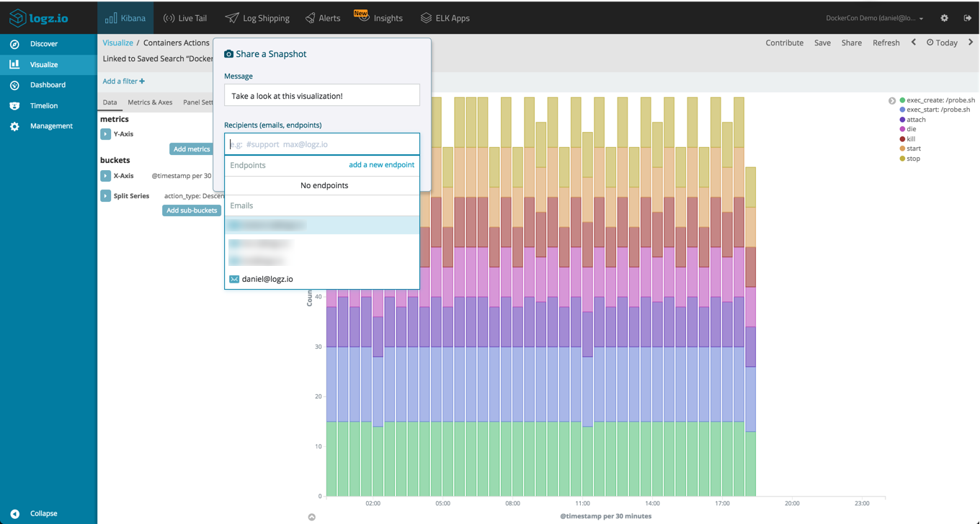Image resolution: width=980 pixels, height=524 pixels.
Task: Click the Add metrics button
Action: [x=192, y=149]
